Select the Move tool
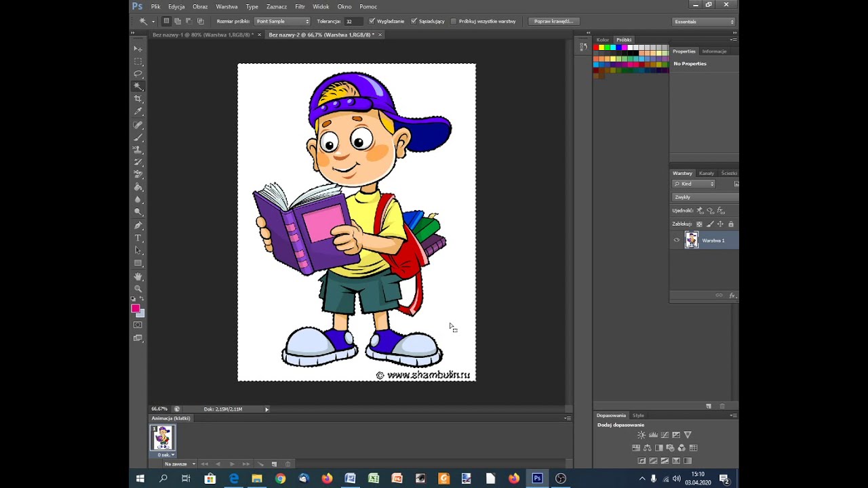The height and width of the screenshot is (488, 868). tap(138, 49)
